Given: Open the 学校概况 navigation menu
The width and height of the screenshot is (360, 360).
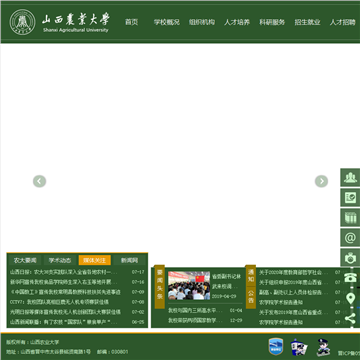Looking at the screenshot, I should coord(167,22).
